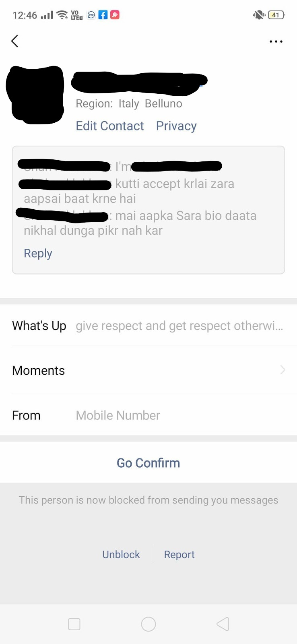Expand the Moments row chevron
The height and width of the screenshot is (644, 297).
(283, 370)
